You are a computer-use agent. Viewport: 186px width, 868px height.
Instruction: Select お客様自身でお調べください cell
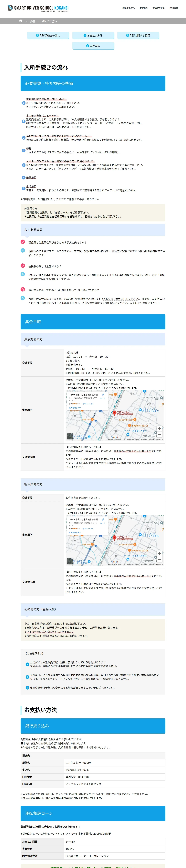pyautogui.click(x=115, y=497)
